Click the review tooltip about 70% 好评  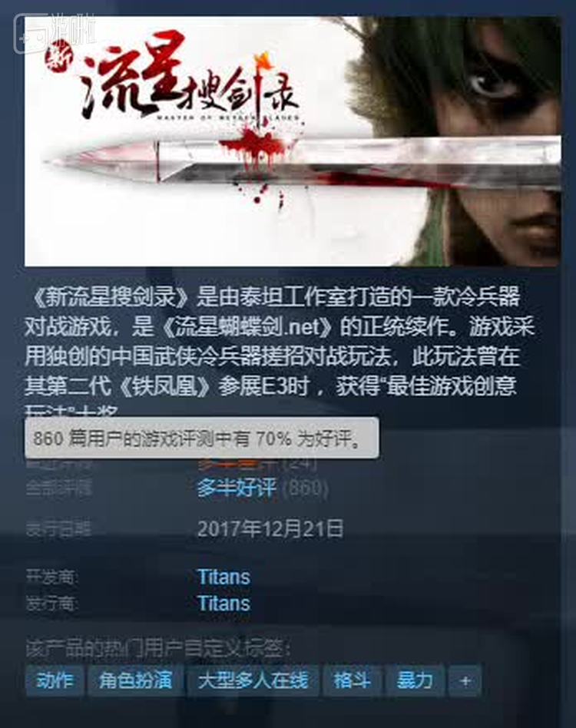(201, 438)
